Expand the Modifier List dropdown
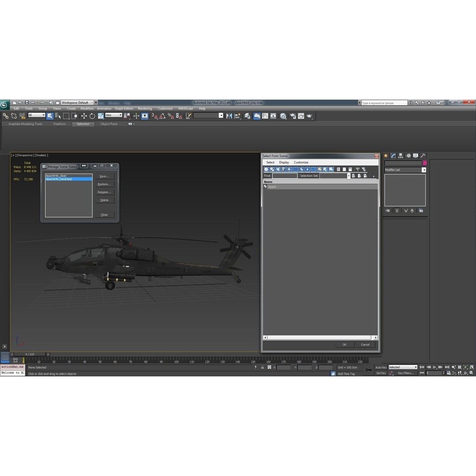The height and width of the screenshot is (476, 476). point(405,170)
